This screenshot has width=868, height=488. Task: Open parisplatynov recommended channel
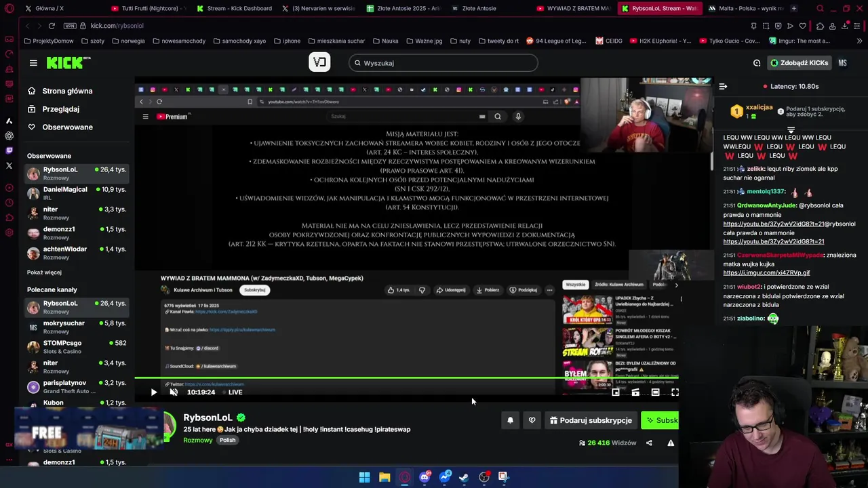pyautogui.click(x=77, y=387)
